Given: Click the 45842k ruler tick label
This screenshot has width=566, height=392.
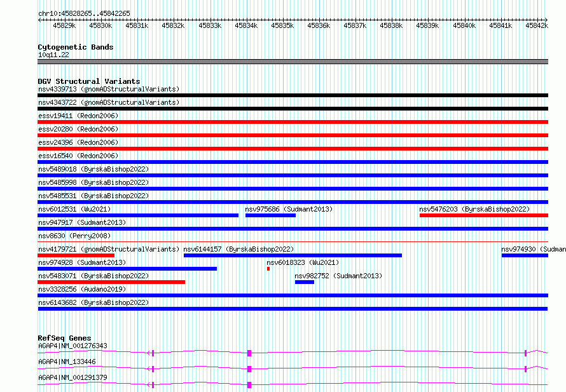Looking at the screenshot, I should coord(537,25).
